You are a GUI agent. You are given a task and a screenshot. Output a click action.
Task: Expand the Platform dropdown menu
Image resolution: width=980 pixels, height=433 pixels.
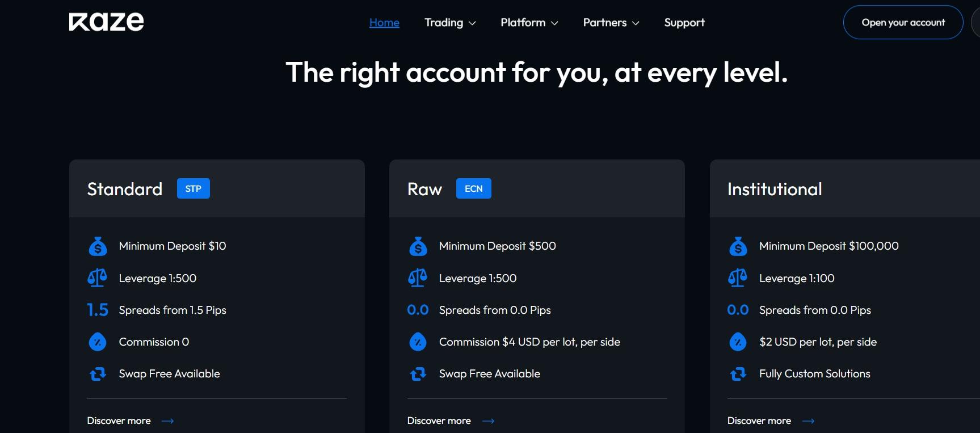pyautogui.click(x=529, y=23)
